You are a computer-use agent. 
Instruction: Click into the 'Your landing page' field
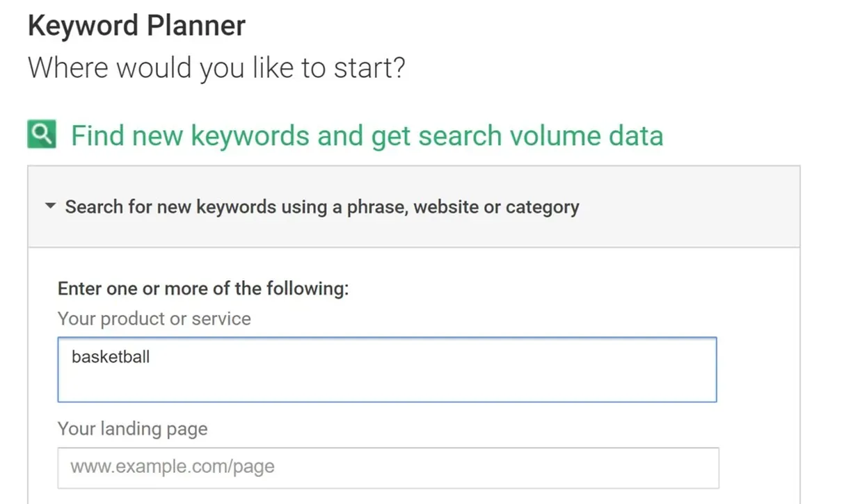pos(388,466)
